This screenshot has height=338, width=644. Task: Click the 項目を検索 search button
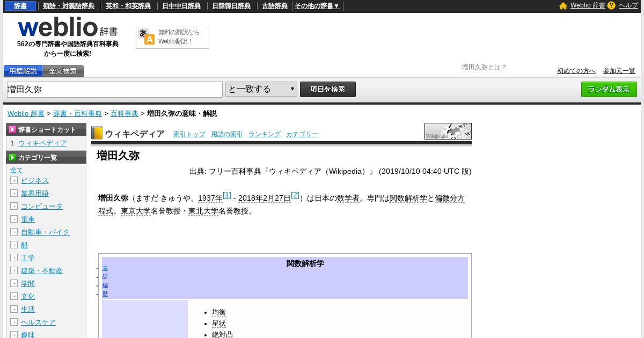click(328, 89)
